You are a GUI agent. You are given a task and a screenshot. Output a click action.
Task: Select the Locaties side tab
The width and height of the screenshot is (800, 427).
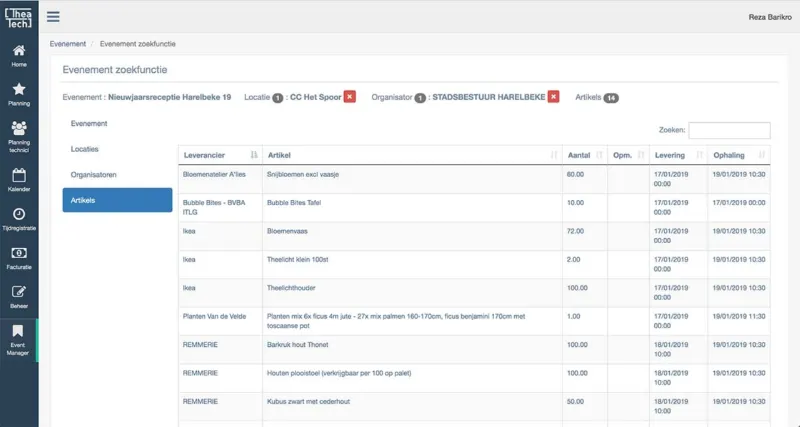coord(117,149)
